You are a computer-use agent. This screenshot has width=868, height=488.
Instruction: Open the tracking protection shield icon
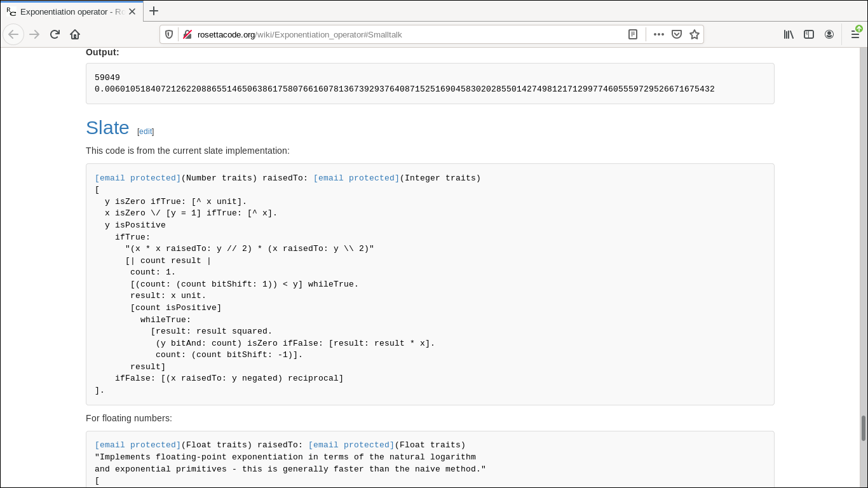(169, 34)
